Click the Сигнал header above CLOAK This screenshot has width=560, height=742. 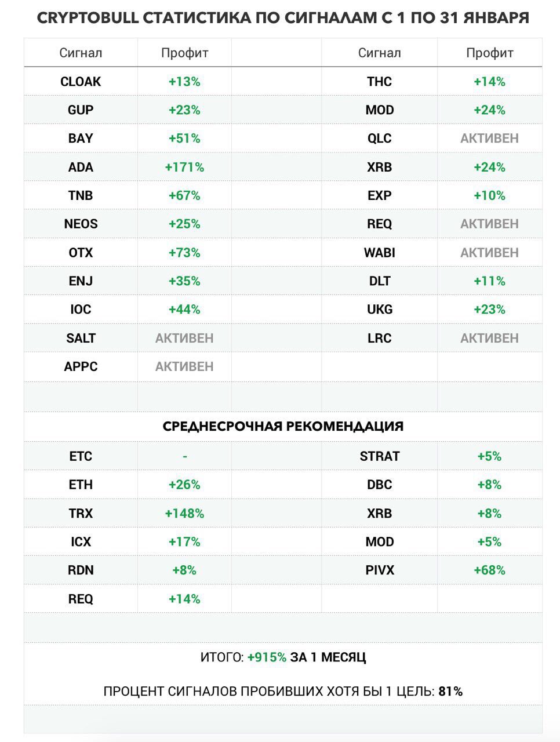(x=81, y=53)
